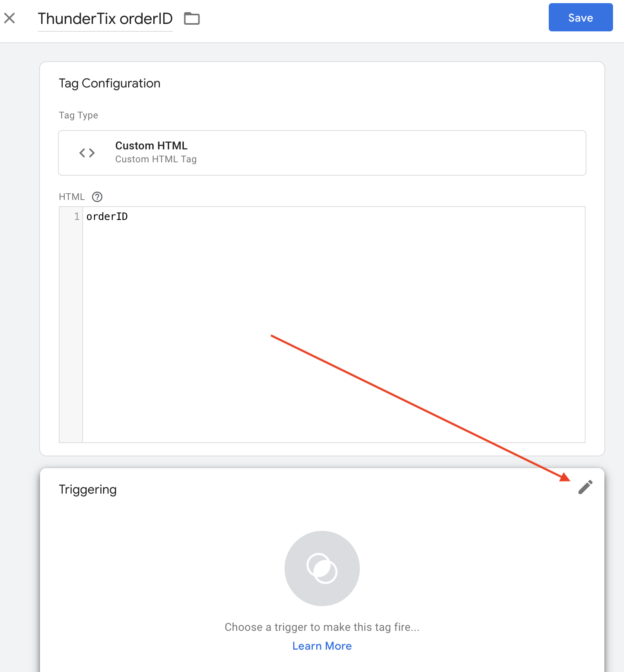Click the orderID text in line 1
This screenshot has width=624, height=672.
click(x=107, y=216)
